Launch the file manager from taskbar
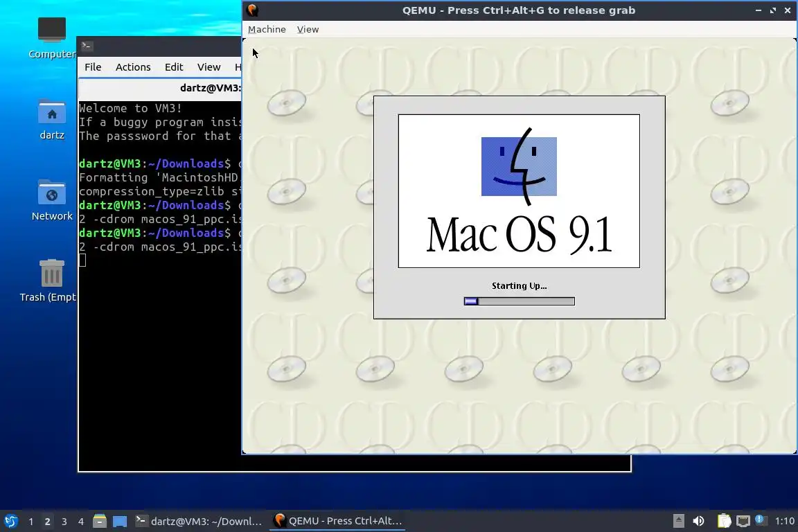 100,521
